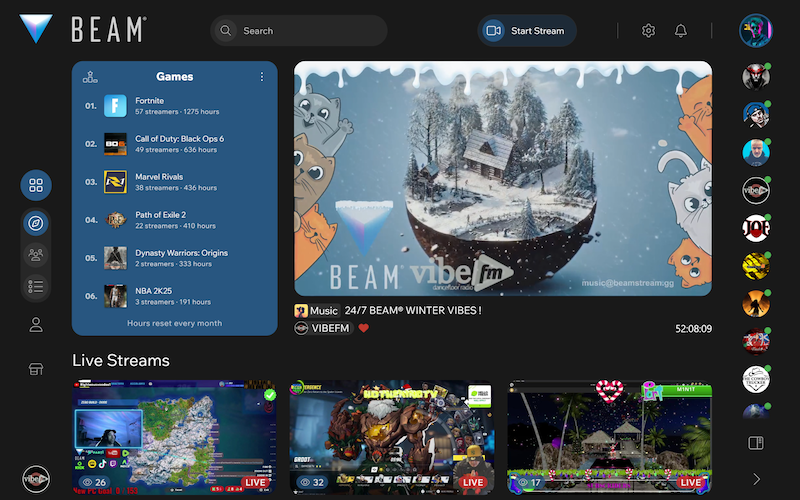Viewport: 800px width, 500px height.
Task: Select the Fortnite row title
Action: coord(149,101)
